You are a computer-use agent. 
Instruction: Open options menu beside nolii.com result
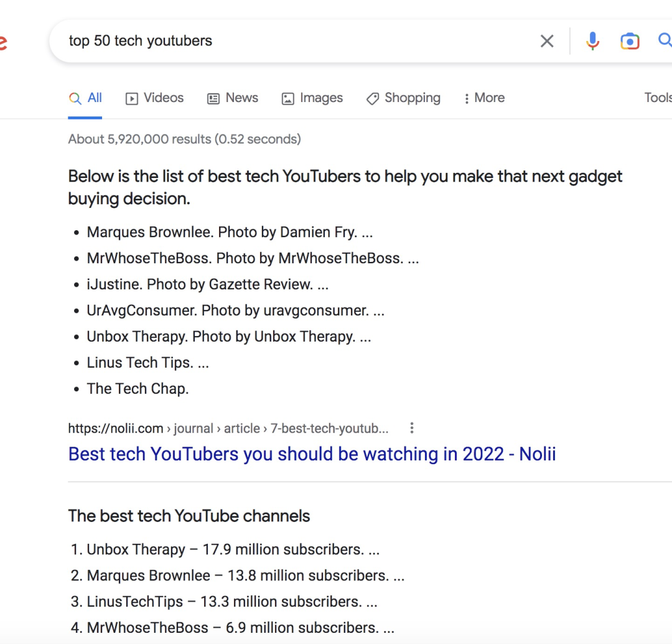coord(411,428)
